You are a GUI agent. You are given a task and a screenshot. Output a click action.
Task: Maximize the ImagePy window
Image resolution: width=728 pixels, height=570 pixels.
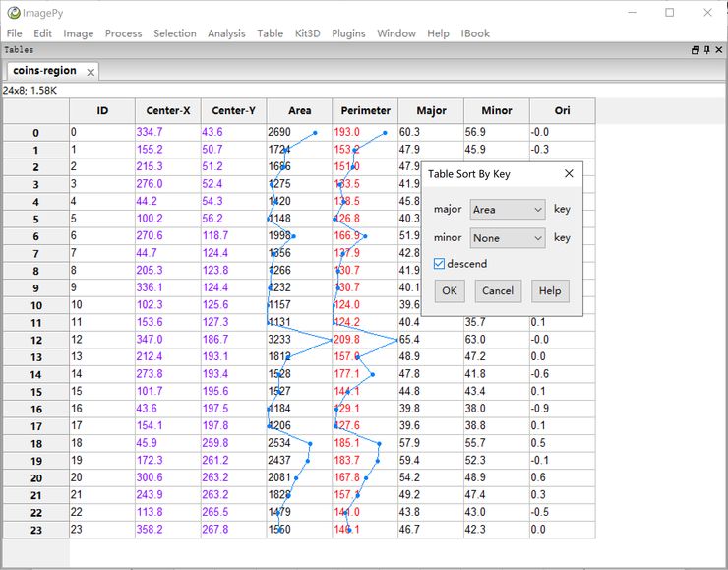point(670,13)
